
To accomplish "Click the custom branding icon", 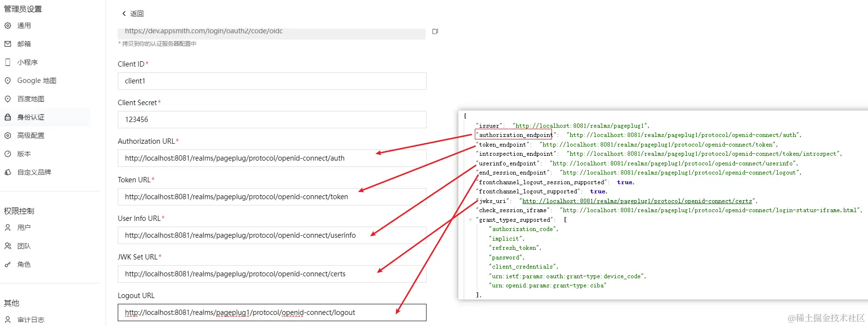I will [8, 172].
